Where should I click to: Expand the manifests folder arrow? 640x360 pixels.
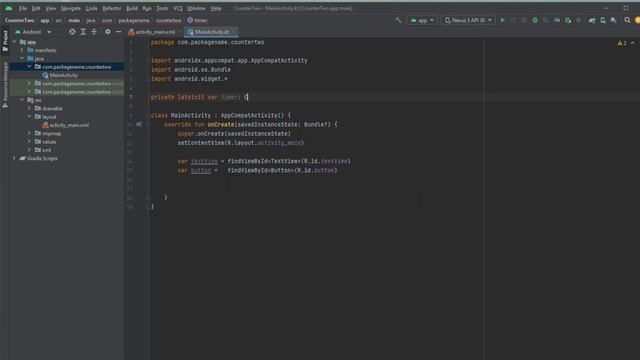pos(22,50)
